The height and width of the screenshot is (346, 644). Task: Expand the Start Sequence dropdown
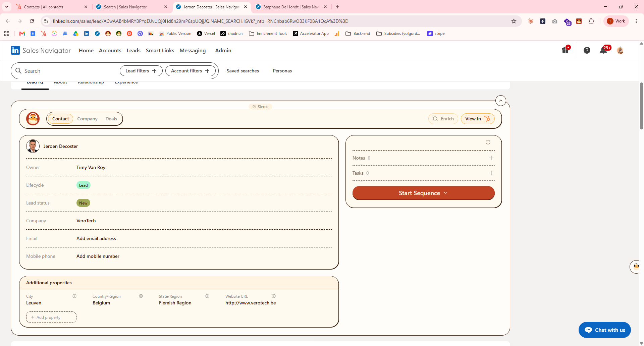(423, 193)
